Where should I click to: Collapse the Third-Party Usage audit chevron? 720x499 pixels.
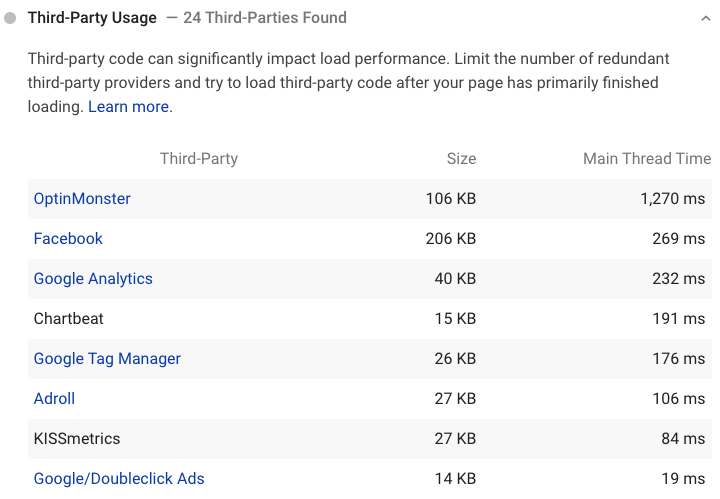(x=707, y=18)
